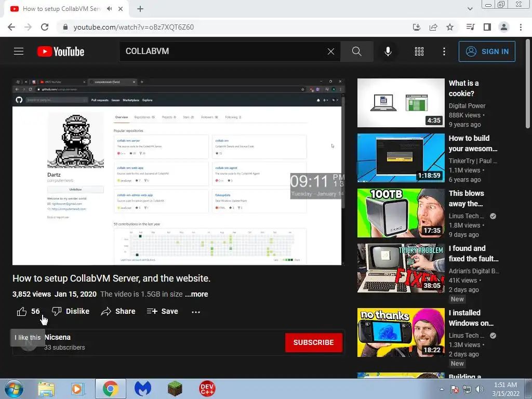Install app icon in address bar
532x399 pixels.
pos(417,27)
